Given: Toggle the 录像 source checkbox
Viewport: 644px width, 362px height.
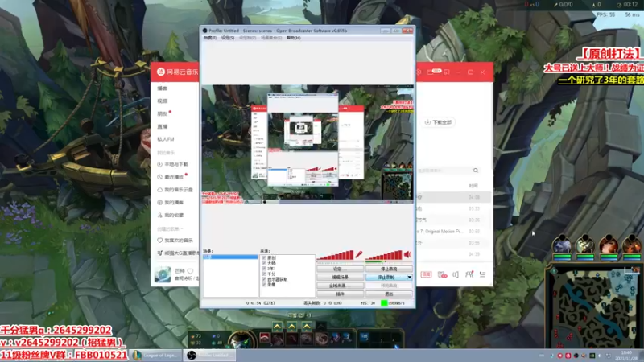Looking at the screenshot, I should click(264, 285).
